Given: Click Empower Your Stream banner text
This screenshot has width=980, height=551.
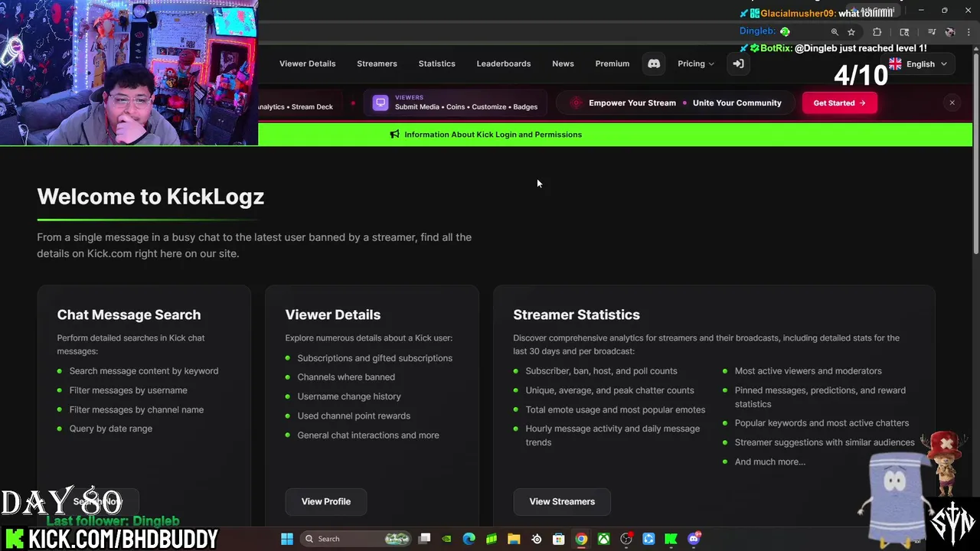Looking at the screenshot, I should pyautogui.click(x=632, y=103).
